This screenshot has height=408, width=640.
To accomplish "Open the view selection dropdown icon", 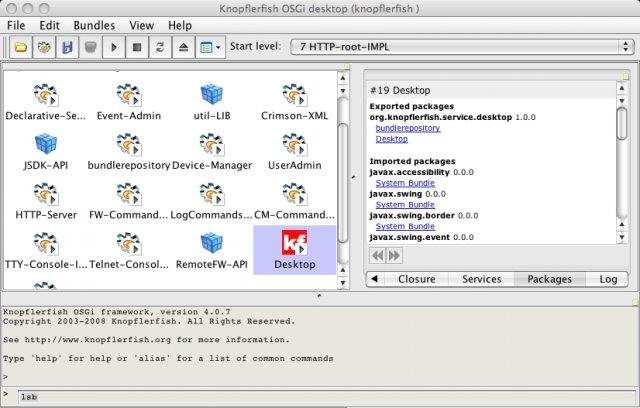I will click(210, 47).
